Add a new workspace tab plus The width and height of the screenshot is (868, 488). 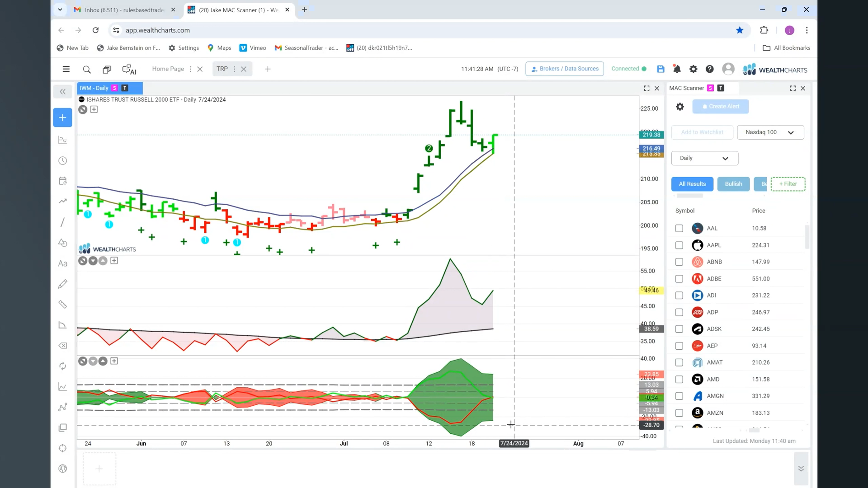(268, 69)
